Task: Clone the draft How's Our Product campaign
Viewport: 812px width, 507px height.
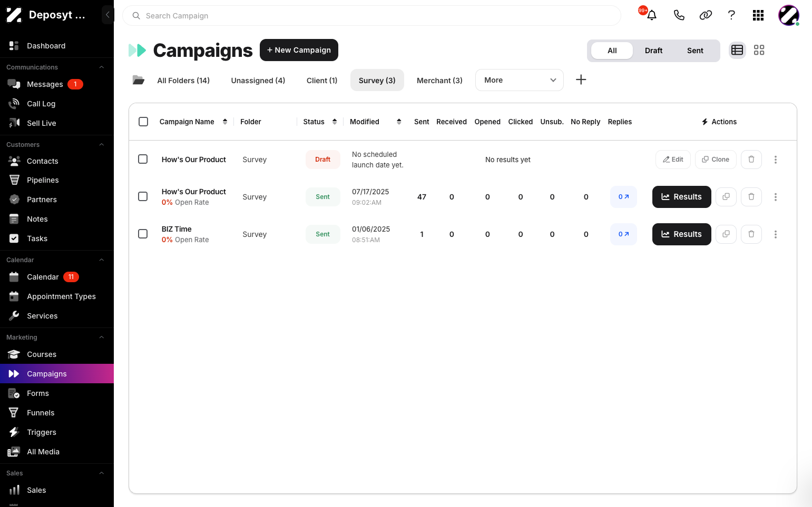Action: tap(716, 160)
